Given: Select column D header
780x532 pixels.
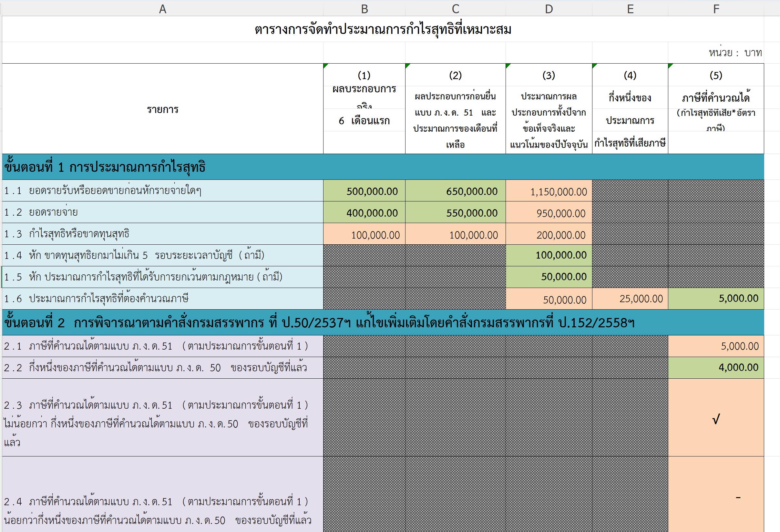Looking at the screenshot, I should point(549,9).
